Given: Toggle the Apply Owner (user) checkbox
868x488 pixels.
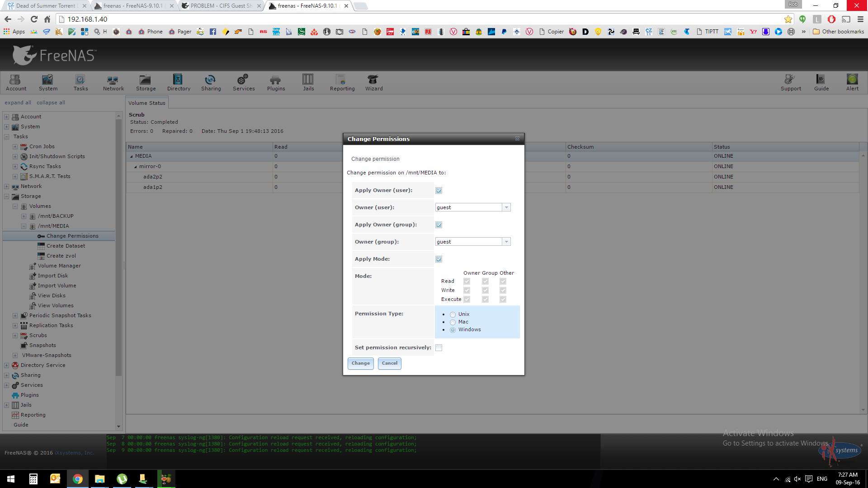Looking at the screenshot, I should [439, 191].
